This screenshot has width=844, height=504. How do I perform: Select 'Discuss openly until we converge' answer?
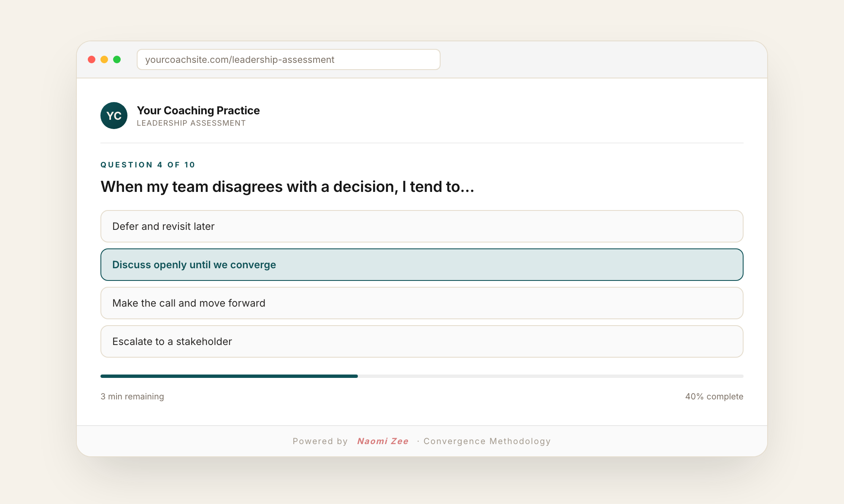coord(422,265)
